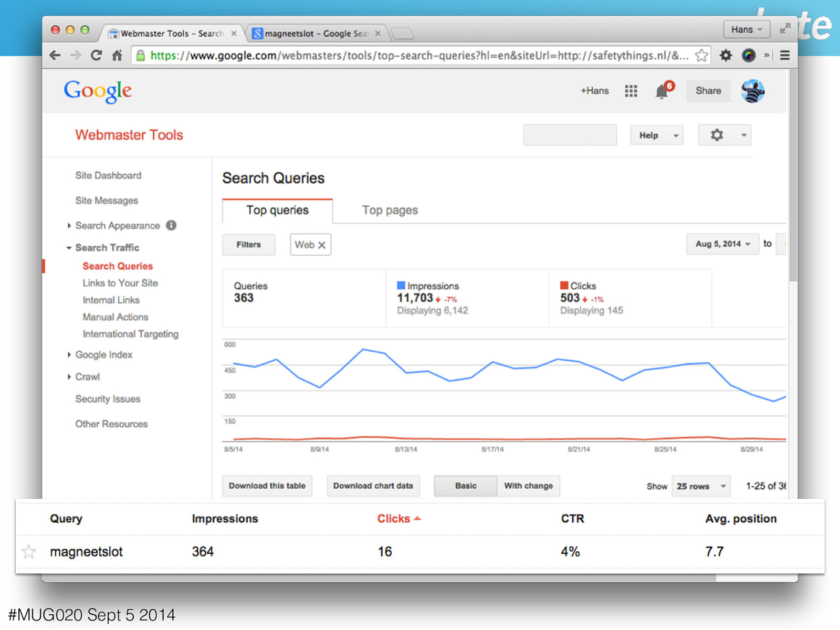Show more extensions with double chevron
Viewport: 840px width, 630px height.
tap(766, 55)
